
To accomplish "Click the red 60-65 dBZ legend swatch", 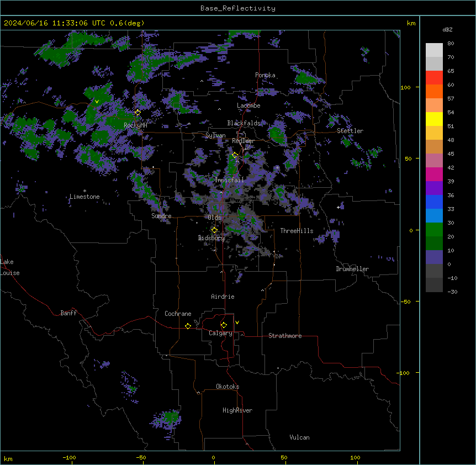I will [434, 78].
